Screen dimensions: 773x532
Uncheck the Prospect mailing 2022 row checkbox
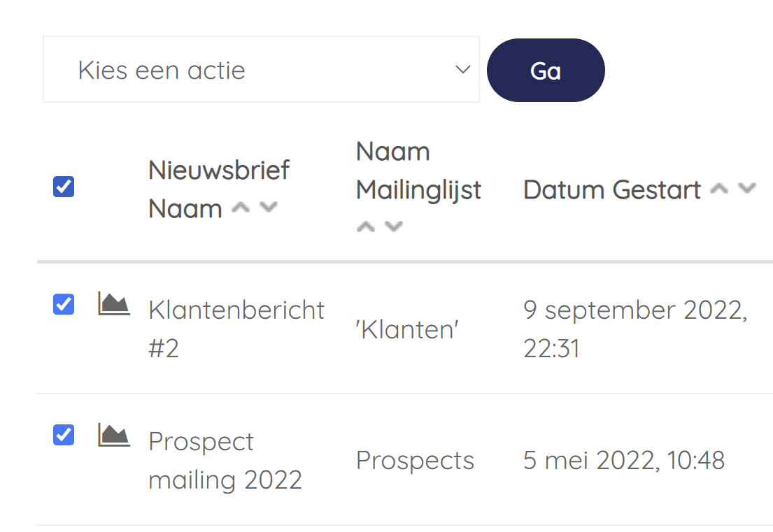coord(64,435)
